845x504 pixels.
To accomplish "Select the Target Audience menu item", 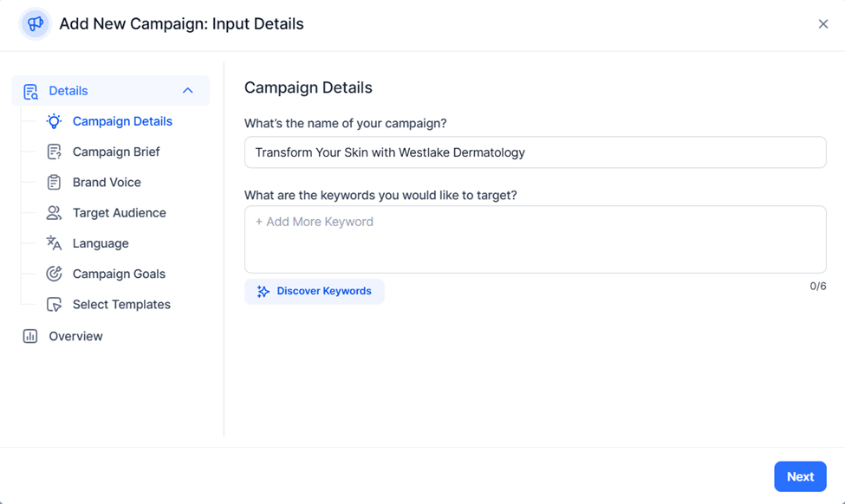I will coord(119,213).
